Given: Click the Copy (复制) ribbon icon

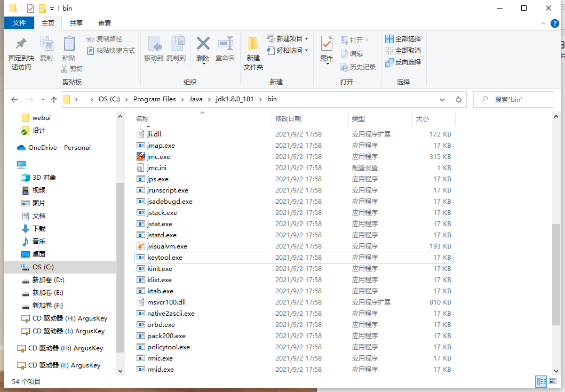Looking at the screenshot, I should click(x=46, y=44).
